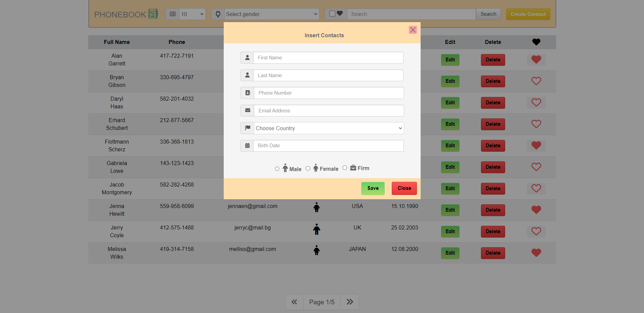
Task: Select the Male radio button
Action: point(277,169)
